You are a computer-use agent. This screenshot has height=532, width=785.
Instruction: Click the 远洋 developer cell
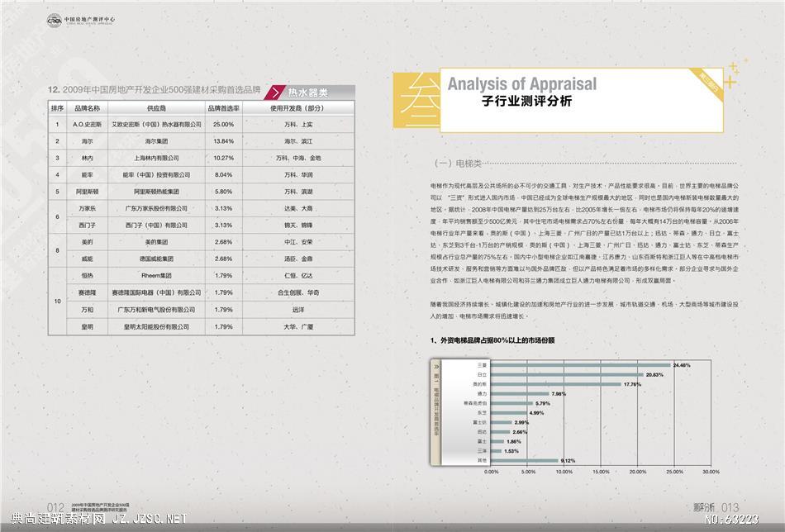click(x=298, y=310)
